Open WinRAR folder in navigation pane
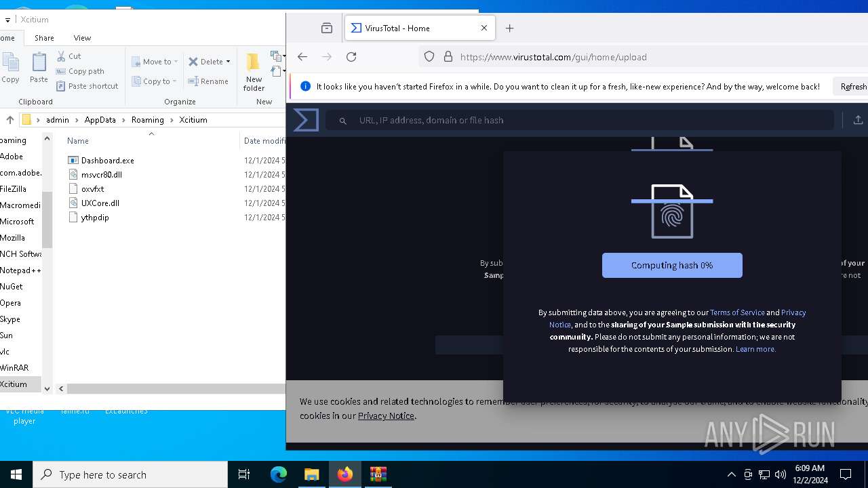Viewport: 868px width, 488px height. (x=14, y=368)
